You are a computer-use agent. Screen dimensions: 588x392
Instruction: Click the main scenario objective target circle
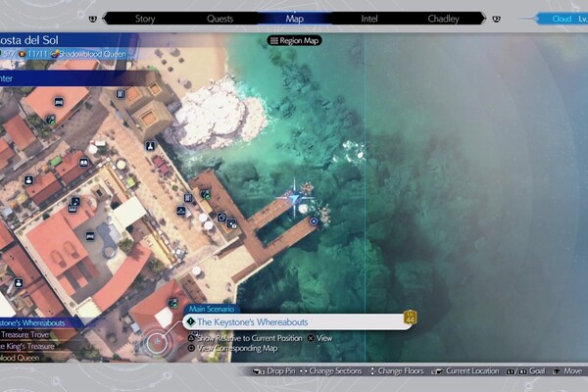coord(158,341)
